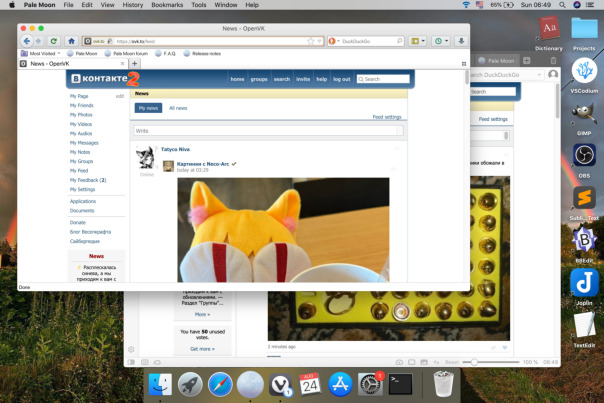Image resolution: width=604 pixels, height=403 pixels.
Task: Go to the browser Home icon
Action: pyautogui.click(x=71, y=41)
